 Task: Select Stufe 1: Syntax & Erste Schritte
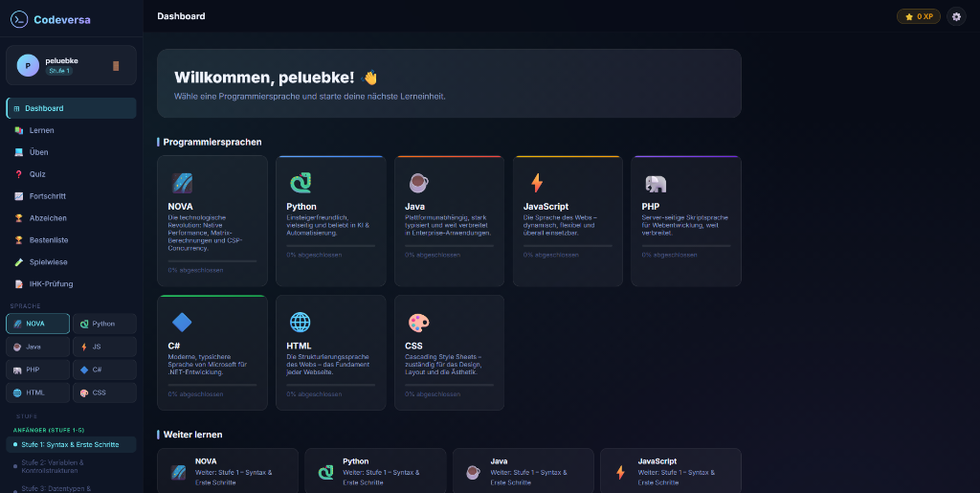[71, 445]
